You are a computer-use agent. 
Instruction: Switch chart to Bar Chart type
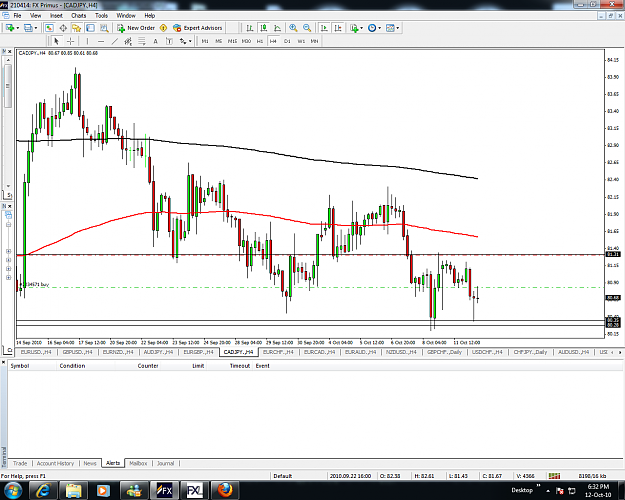coord(250,28)
